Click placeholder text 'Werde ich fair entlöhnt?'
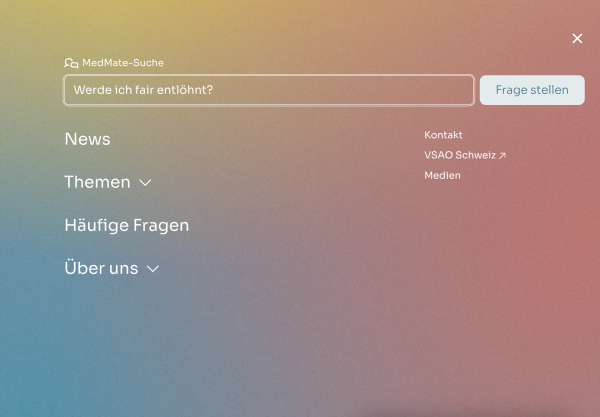 [x=143, y=90]
